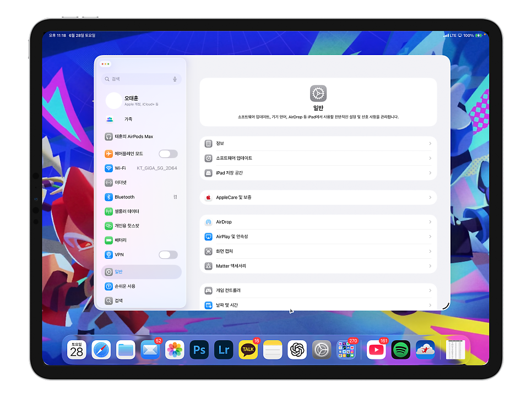Image resolution: width=532 pixels, height=398 pixels.
Task: Open 가족 family settings
Action: tap(141, 119)
